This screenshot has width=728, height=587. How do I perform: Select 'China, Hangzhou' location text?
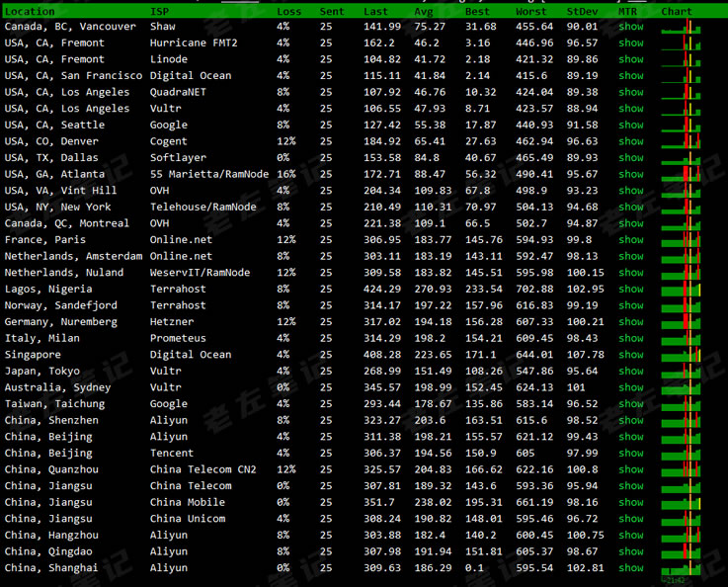[51, 535]
